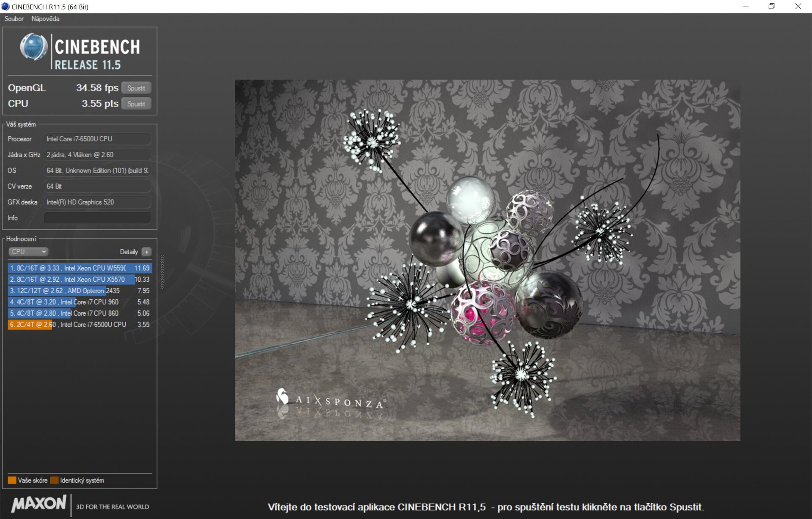Click the Cinebench app icon in title bar
812x519 pixels.
tap(5, 6)
